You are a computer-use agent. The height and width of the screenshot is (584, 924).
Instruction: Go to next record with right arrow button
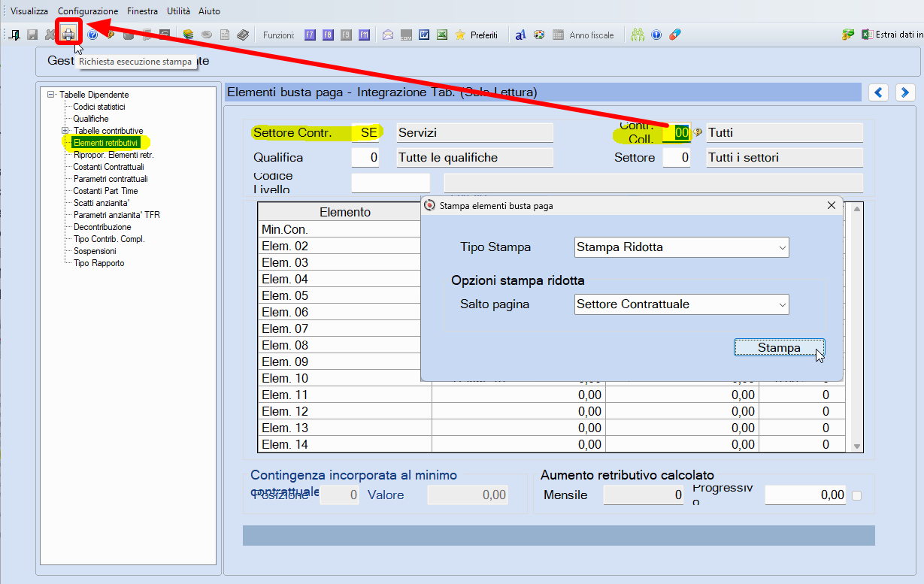(x=904, y=92)
